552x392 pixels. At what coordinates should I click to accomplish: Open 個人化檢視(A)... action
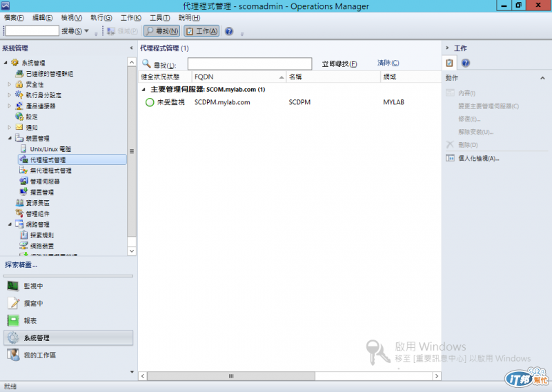click(478, 159)
